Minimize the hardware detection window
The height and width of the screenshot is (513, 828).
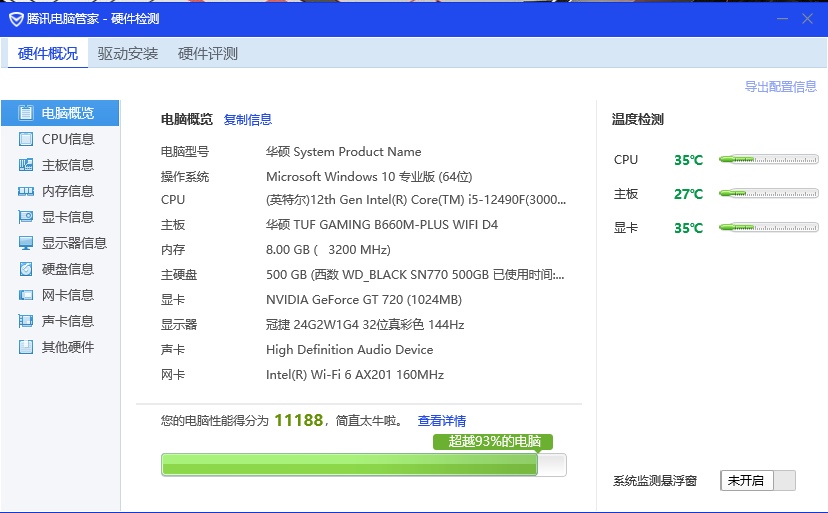782,19
